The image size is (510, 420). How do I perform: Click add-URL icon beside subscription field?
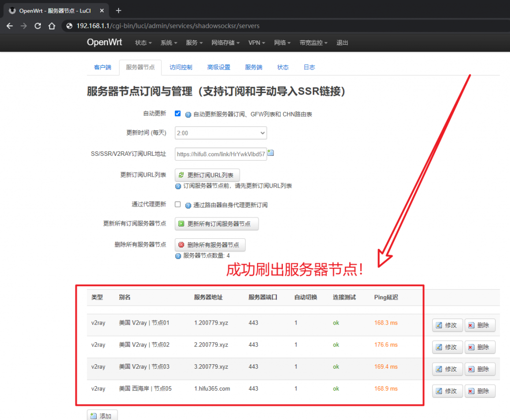(x=270, y=153)
